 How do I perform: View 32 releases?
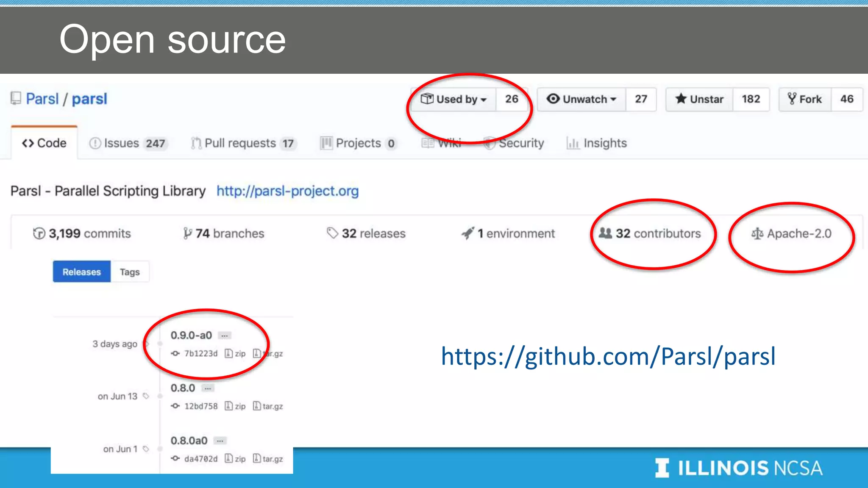coord(366,233)
